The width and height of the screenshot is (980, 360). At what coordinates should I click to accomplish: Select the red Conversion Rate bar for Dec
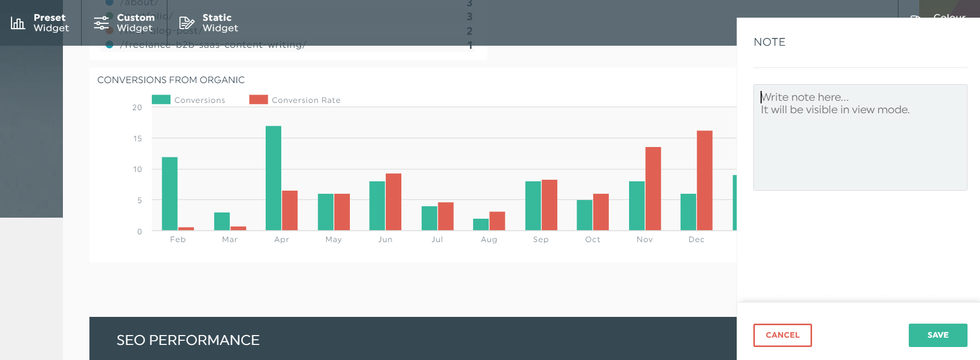pyautogui.click(x=704, y=181)
